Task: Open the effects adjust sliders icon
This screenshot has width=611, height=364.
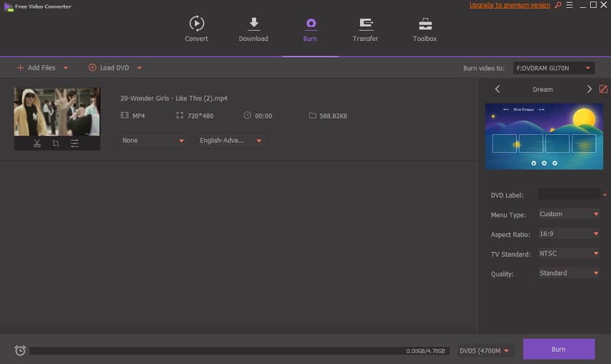Action: tap(75, 144)
